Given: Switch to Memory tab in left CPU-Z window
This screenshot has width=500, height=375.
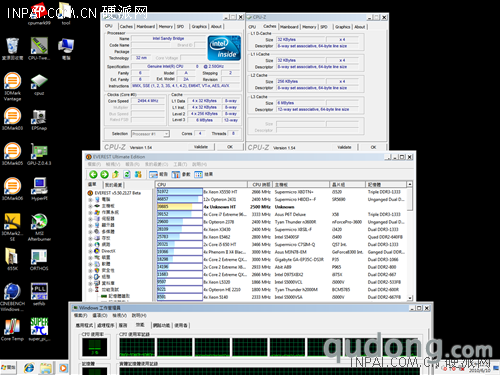Looking at the screenshot, I should coord(166,27).
